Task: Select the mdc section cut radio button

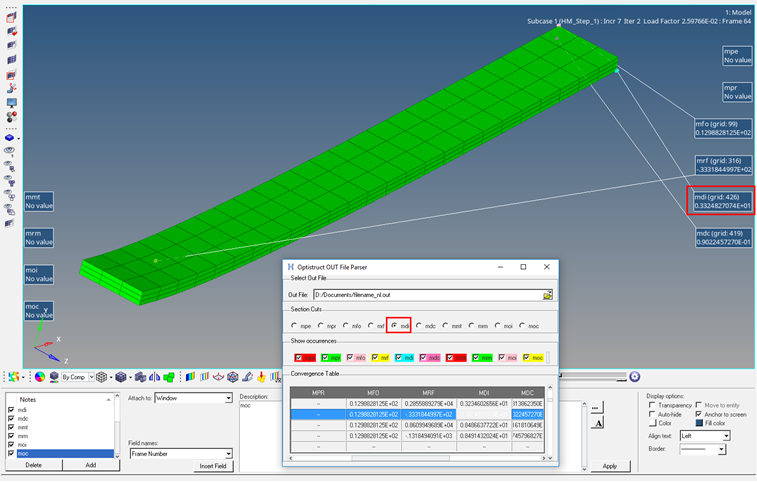Action: pos(420,326)
